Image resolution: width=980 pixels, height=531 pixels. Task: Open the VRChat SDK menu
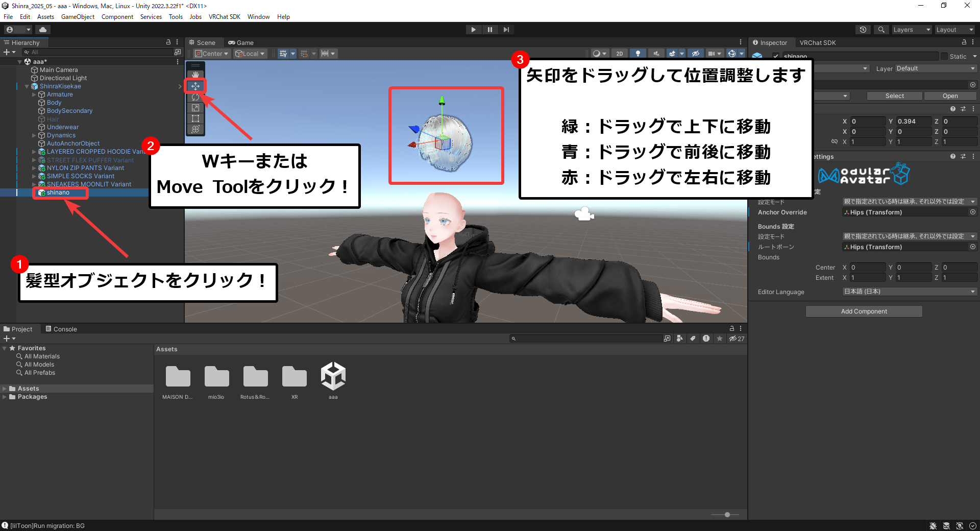[x=224, y=17]
